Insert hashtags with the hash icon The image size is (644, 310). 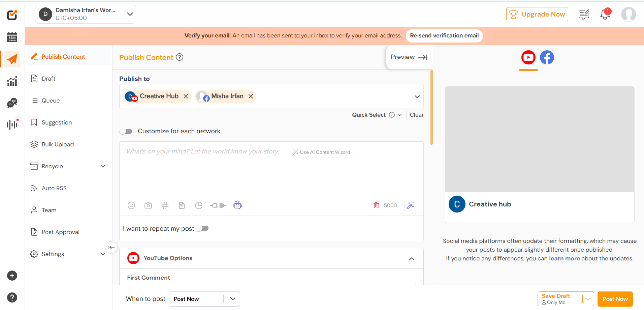165,205
